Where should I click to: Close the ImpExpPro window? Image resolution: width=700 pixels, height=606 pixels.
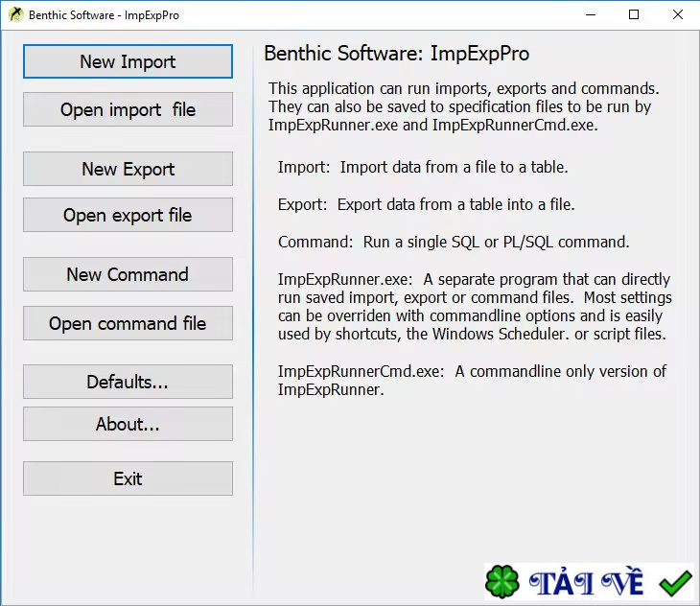click(677, 14)
